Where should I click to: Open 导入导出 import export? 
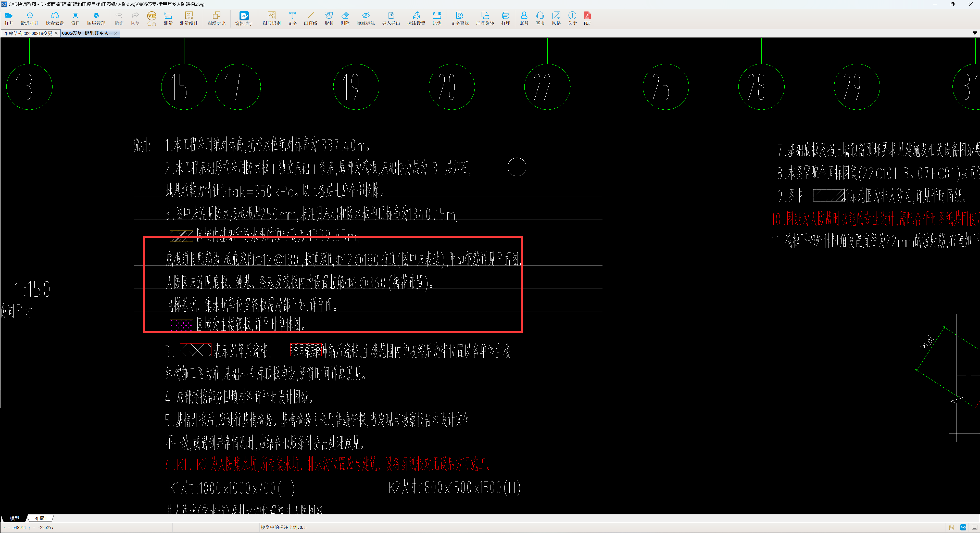coord(391,18)
